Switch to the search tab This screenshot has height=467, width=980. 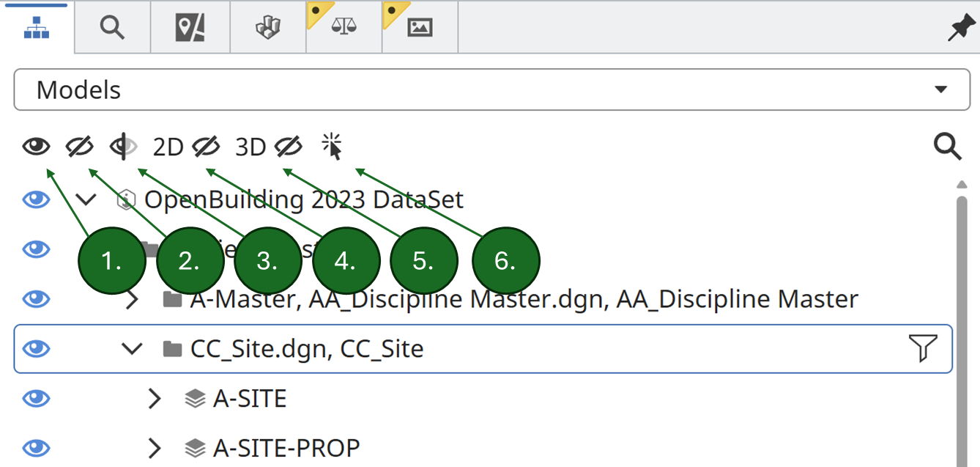[112, 28]
